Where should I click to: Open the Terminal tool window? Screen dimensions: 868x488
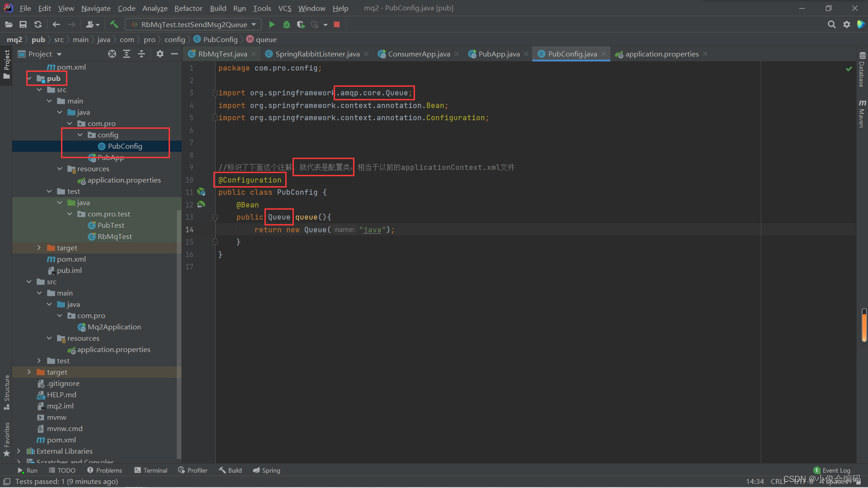pyautogui.click(x=151, y=470)
